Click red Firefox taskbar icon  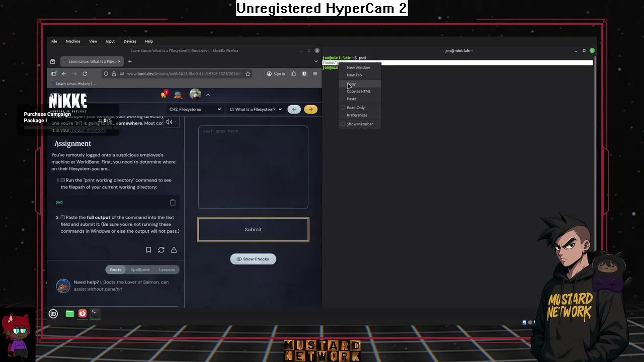83,314
